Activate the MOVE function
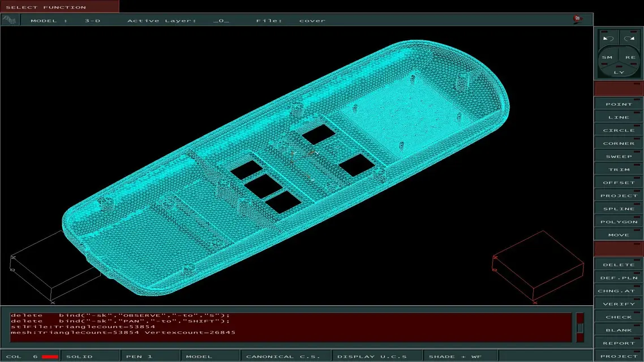 (x=619, y=235)
